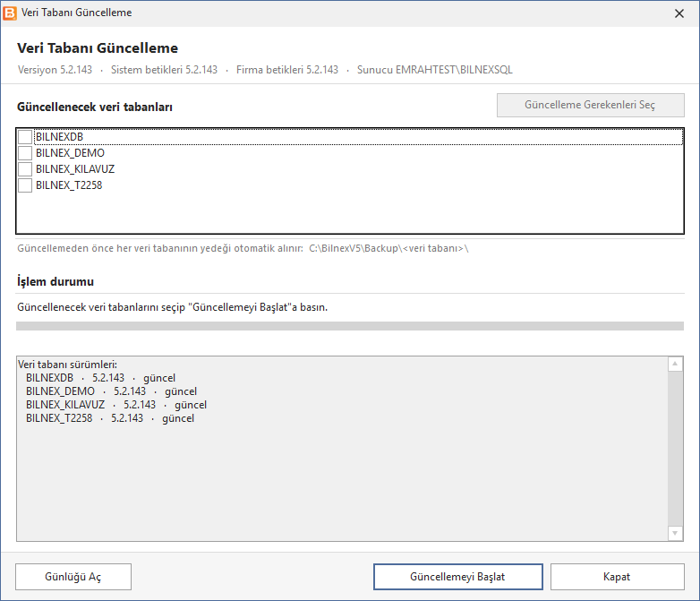
Task: Click the gray progress bar under İşlem durumu
Action: click(350, 326)
